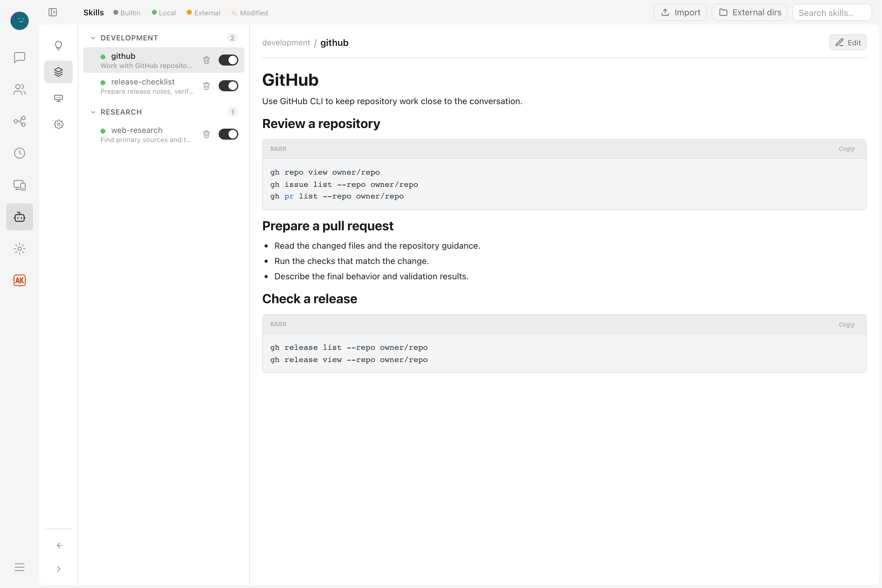Select the layers stack skills icon
Viewport: 882px width, 588px height.
click(x=58, y=72)
